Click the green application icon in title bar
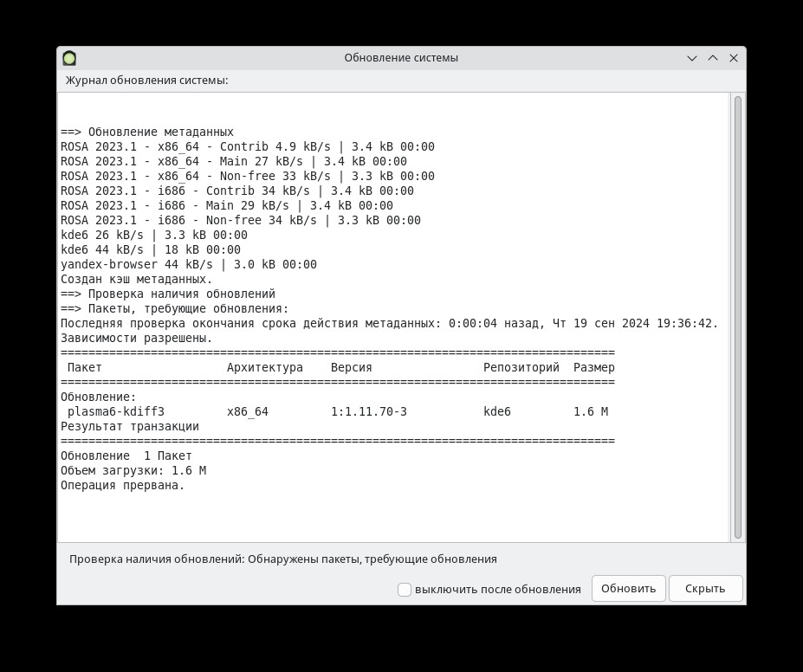 click(x=69, y=58)
